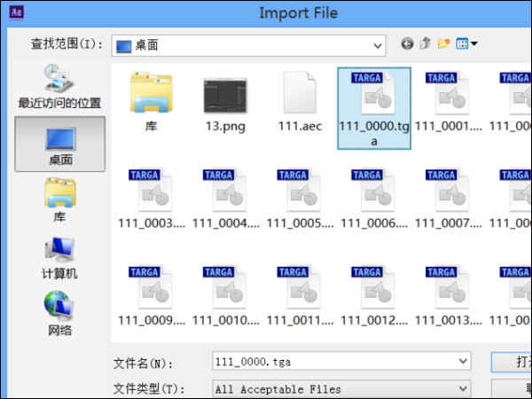Expand the 文件名 filename dropdown arrow
The height and width of the screenshot is (399, 532).
coord(463,361)
